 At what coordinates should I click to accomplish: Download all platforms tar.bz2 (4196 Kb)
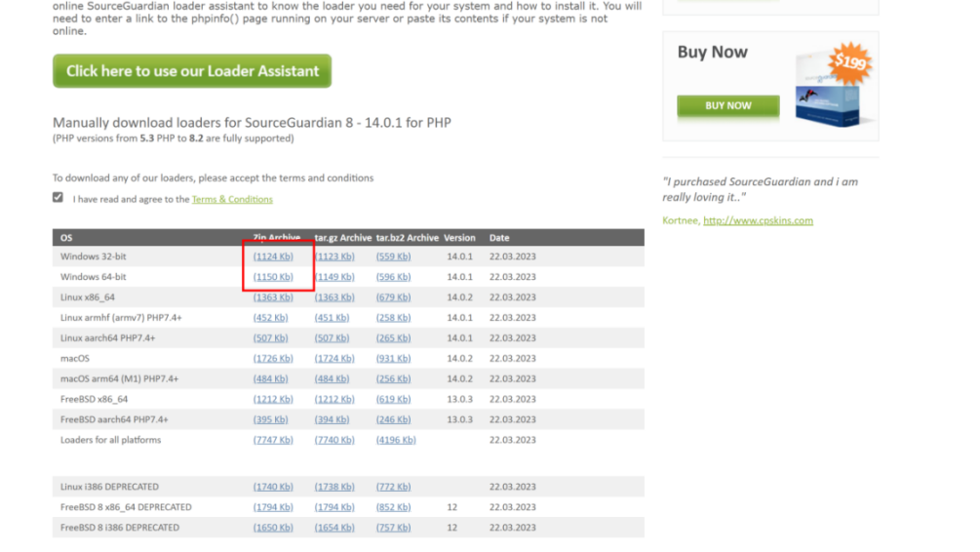(x=396, y=440)
